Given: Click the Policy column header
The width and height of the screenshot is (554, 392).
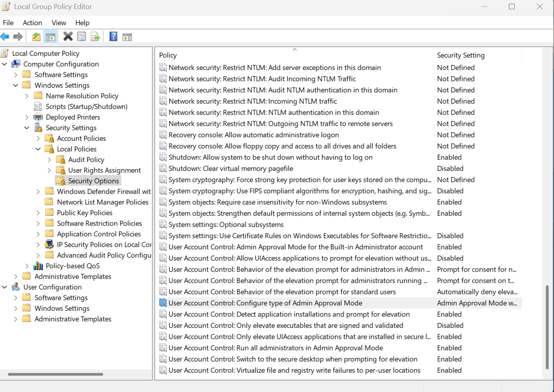Looking at the screenshot, I should pos(168,55).
